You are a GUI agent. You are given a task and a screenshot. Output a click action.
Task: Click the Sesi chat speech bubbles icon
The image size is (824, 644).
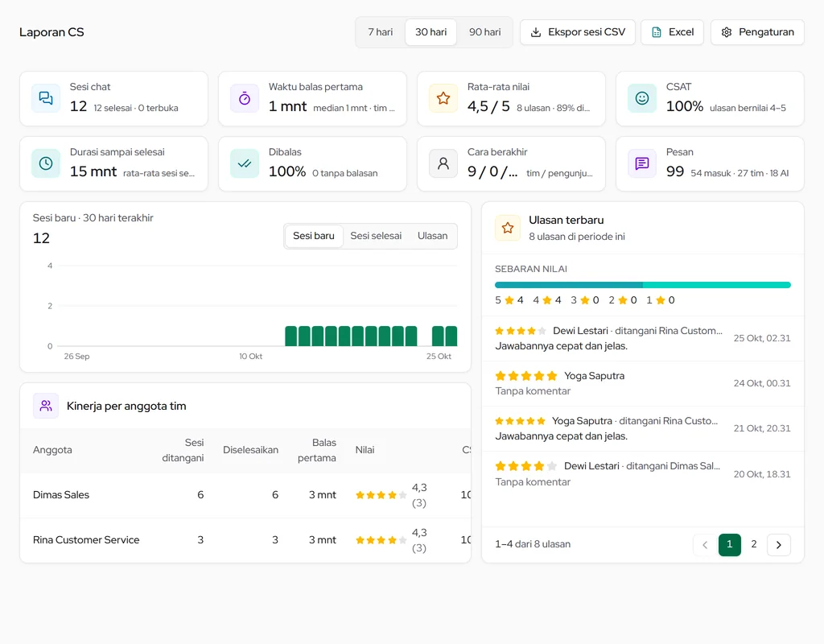(x=46, y=98)
